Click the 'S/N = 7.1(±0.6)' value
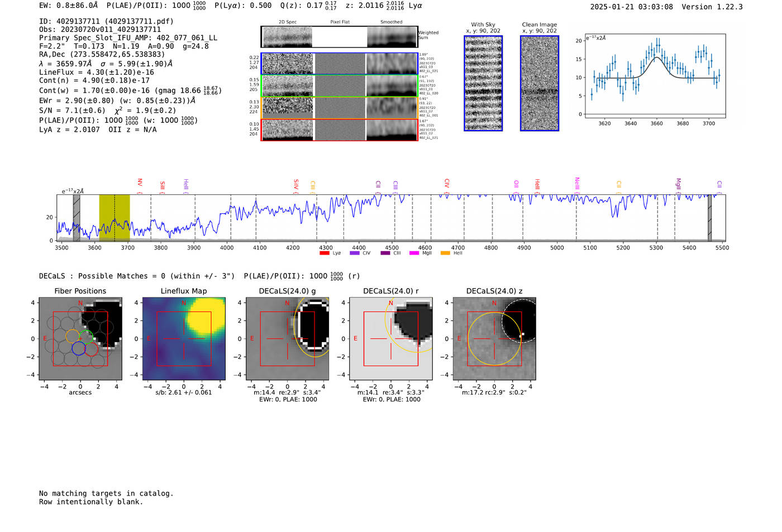Screen dimensions: 782x532 [x=72, y=111]
